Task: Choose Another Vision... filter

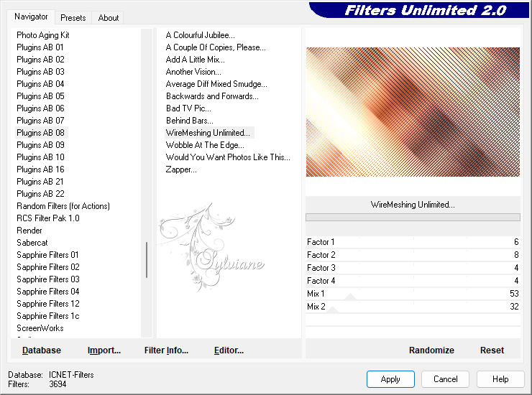Action: [x=193, y=72]
